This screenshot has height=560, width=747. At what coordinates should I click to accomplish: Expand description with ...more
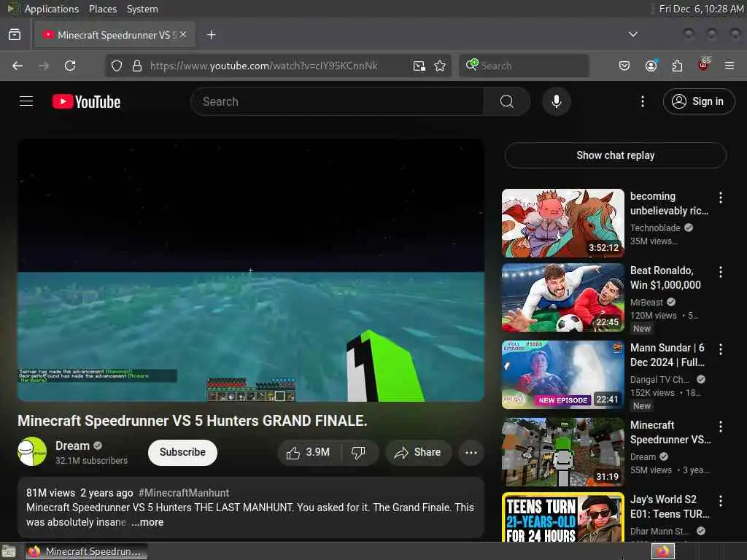click(x=147, y=522)
